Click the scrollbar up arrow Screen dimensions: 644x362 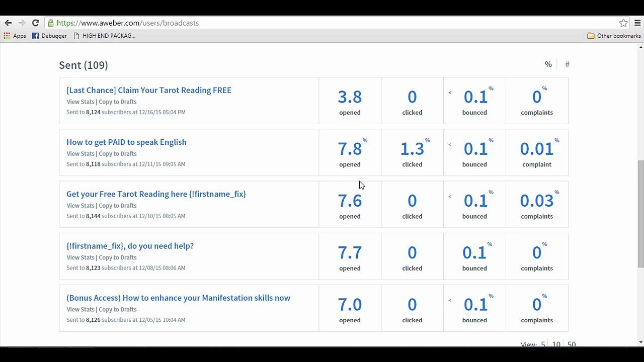point(640,47)
